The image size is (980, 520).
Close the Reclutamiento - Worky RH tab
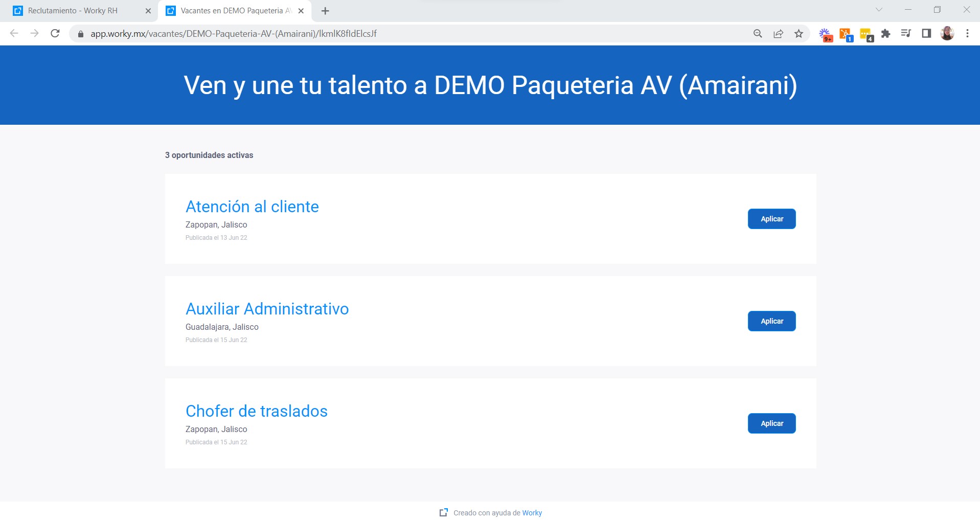[148, 11]
